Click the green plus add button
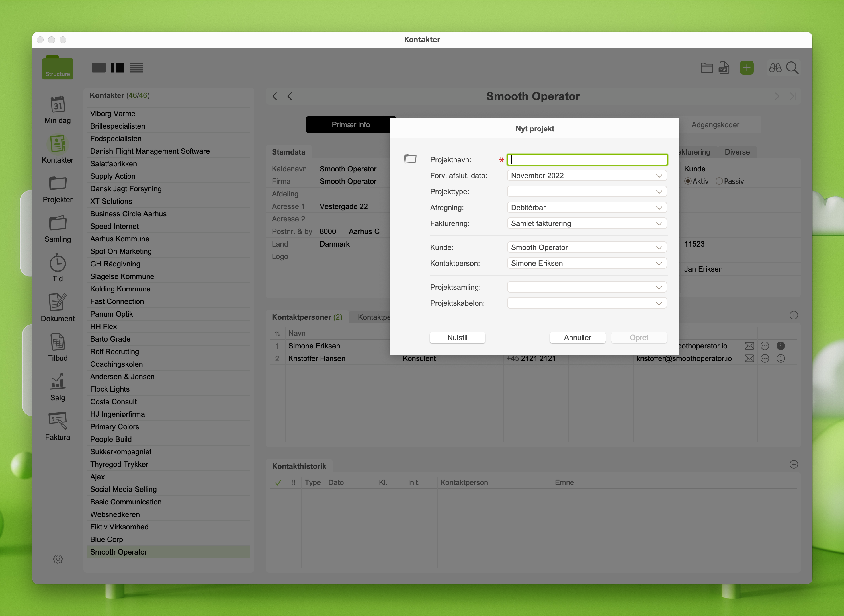The width and height of the screenshot is (844, 616). [746, 68]
